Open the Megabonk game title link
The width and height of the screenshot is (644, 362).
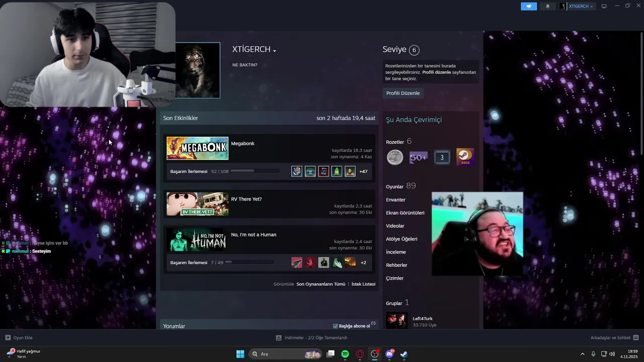coord(243,143)
